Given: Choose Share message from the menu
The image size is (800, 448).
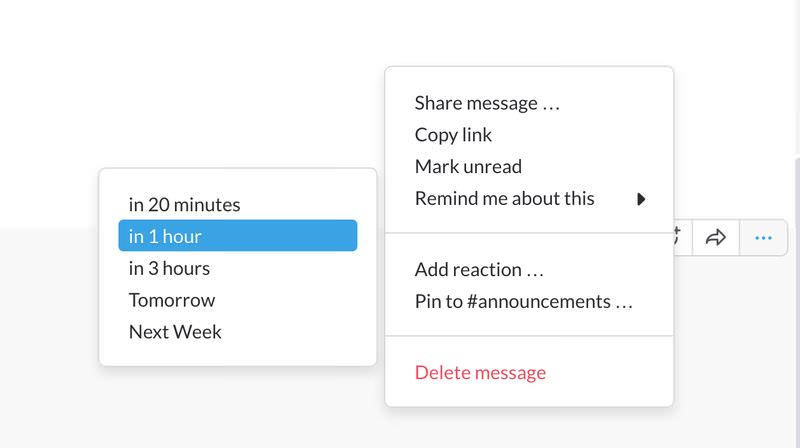Looking at the screenshot, I should pos(487,103).
